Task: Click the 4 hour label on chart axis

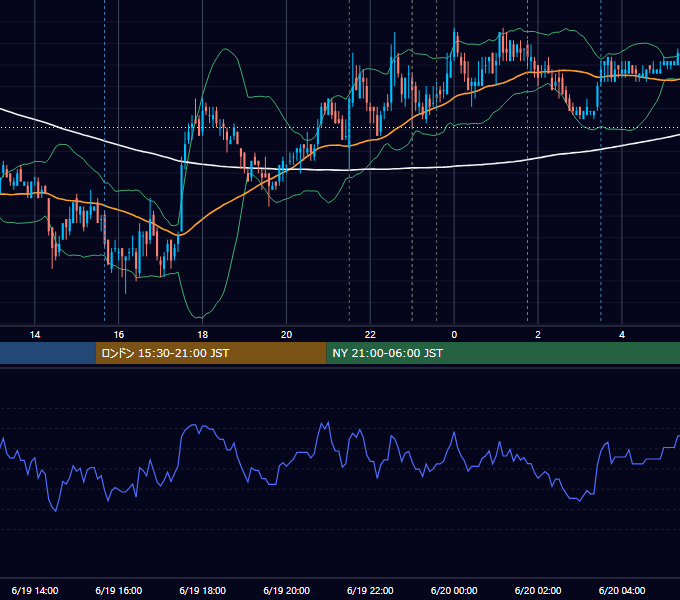Action: coord(622,335)
